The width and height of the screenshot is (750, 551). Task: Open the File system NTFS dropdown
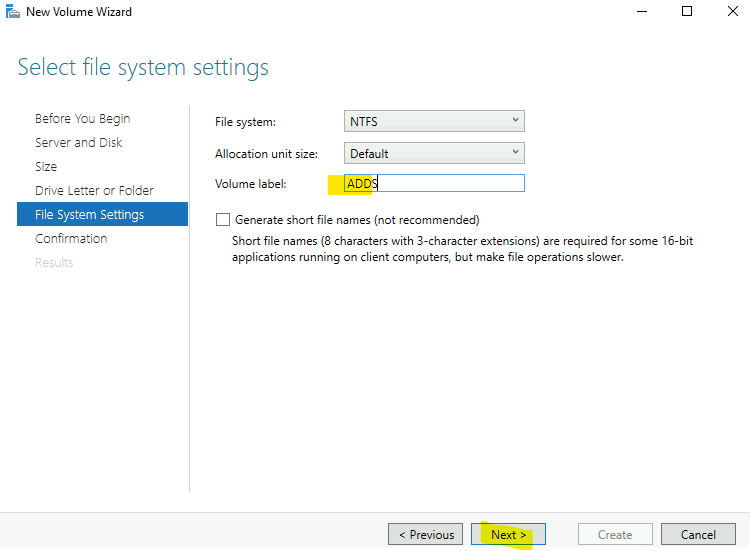pos(434,121)
